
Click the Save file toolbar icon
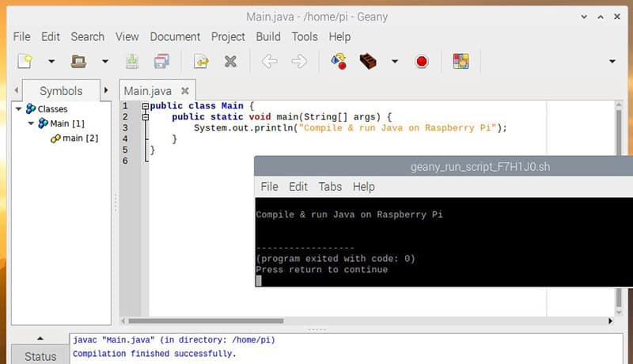[x=132, y=61]
